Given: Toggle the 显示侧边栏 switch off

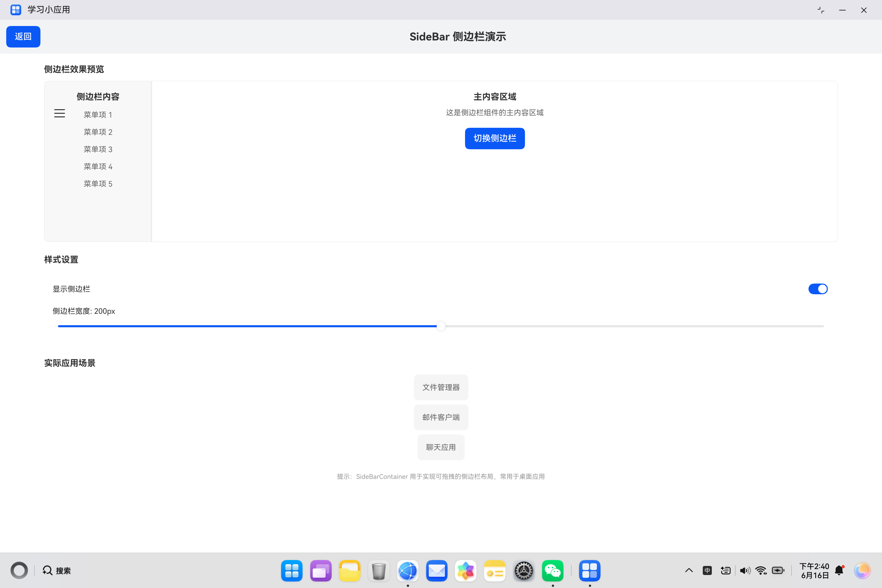Looking at the screenshot, I should coord(818,289).
